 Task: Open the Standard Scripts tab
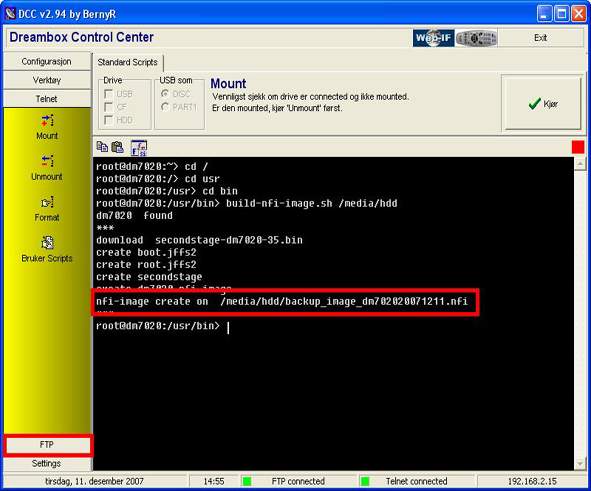coord(127,62)
